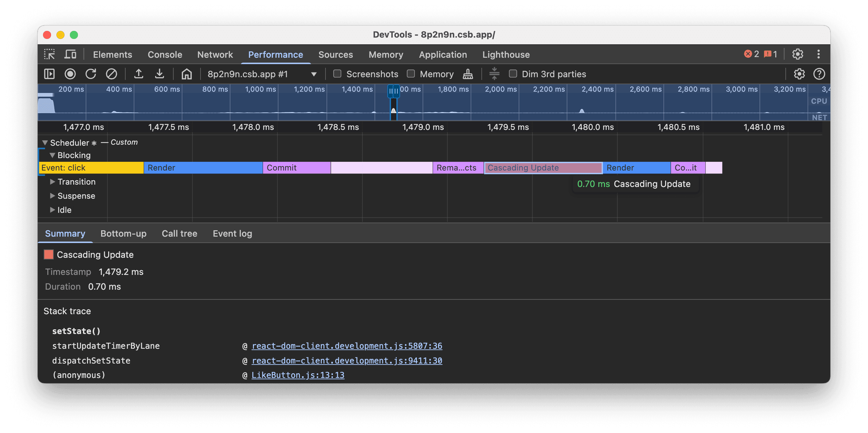Viewport: 868px width, 433px height.
Task: Click the Cascading Update color swatch
Action: [48, 254]
